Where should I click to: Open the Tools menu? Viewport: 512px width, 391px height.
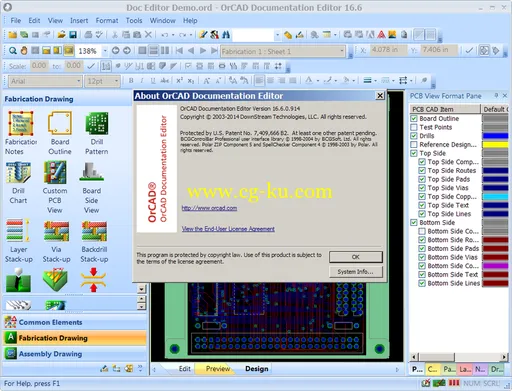(x=134, y=21)
